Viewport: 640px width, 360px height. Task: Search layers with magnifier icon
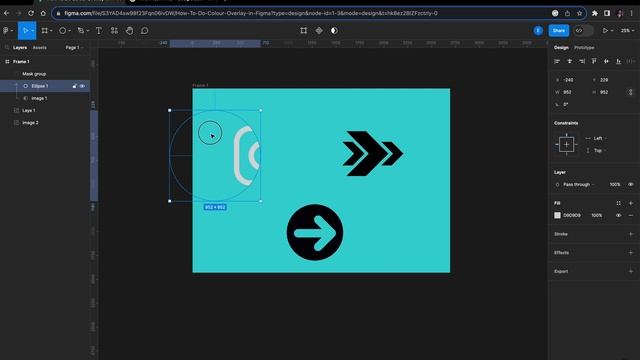(7, 48)
